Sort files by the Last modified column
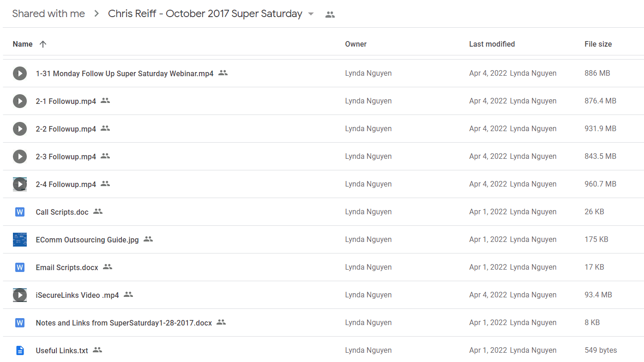The width and height of the screenshot is (644, 362). (x=492, y=44)
